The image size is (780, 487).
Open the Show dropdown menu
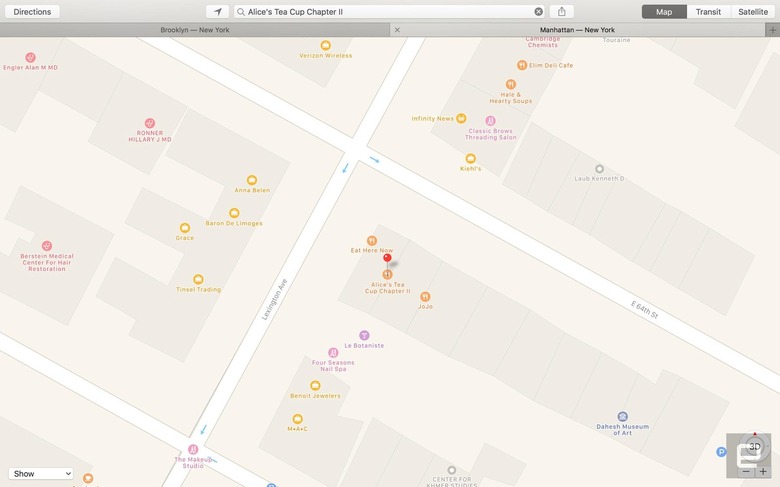[x=41, y=474]
